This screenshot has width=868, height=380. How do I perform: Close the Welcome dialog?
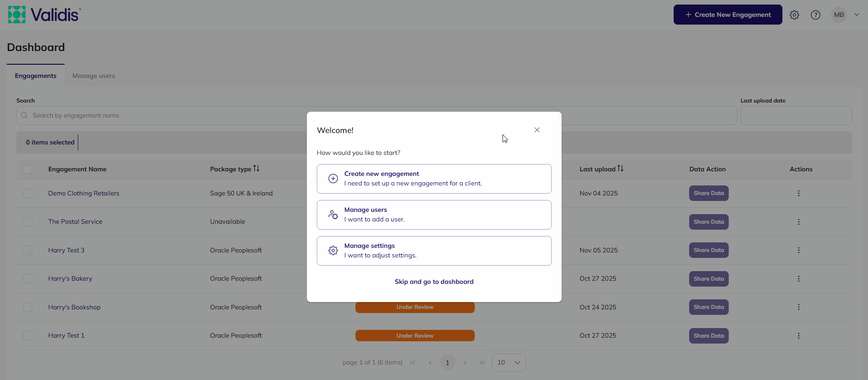(537, 130)
